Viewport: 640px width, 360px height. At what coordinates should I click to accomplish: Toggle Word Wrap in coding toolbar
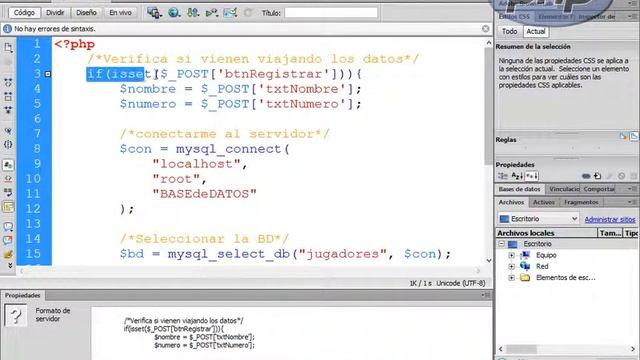coord(8,192)
